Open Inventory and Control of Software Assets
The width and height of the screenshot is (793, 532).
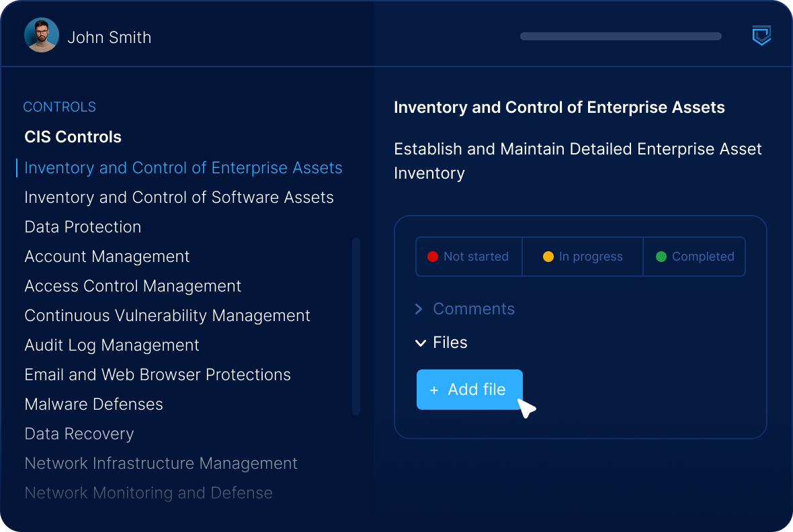coord(179,197)
